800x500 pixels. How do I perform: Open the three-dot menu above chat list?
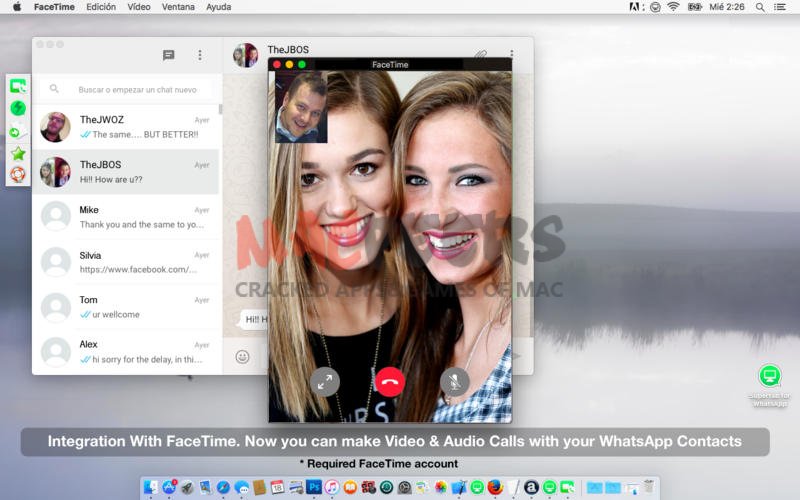point(200,56)
